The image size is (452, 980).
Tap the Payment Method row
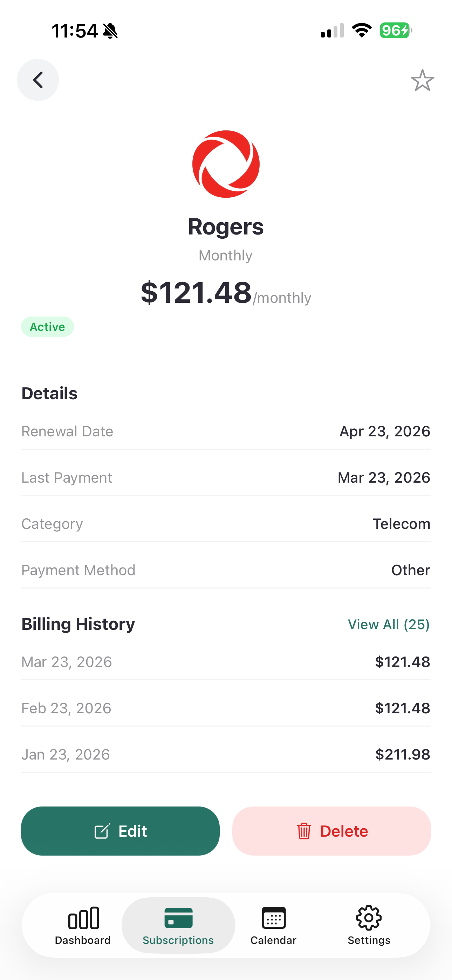[x=226, y=570]
